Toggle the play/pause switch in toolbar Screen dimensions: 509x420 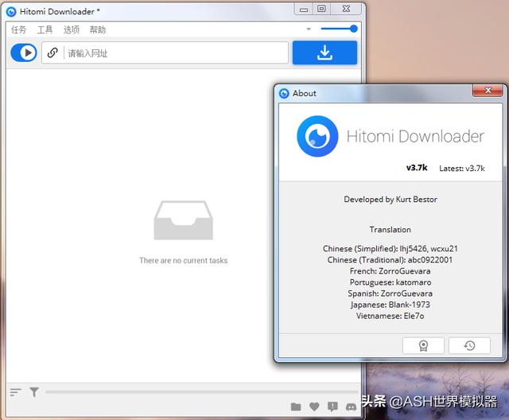pos(24,52)
